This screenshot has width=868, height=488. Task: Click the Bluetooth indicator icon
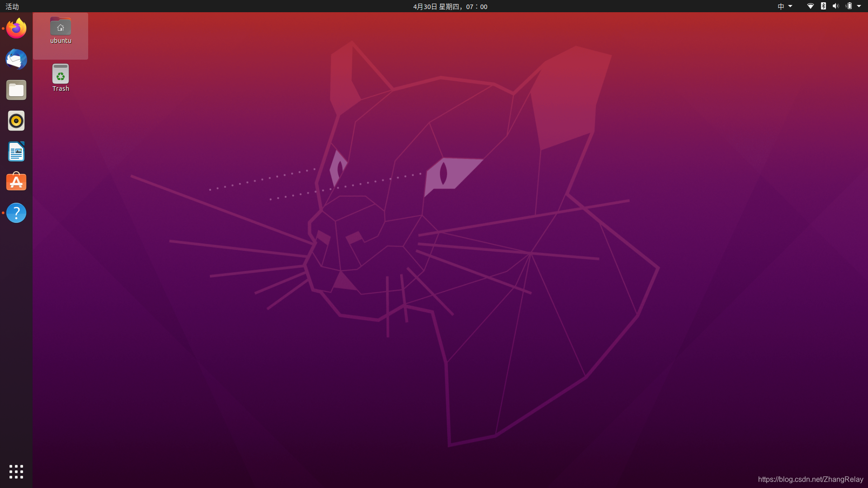point(823,6)
